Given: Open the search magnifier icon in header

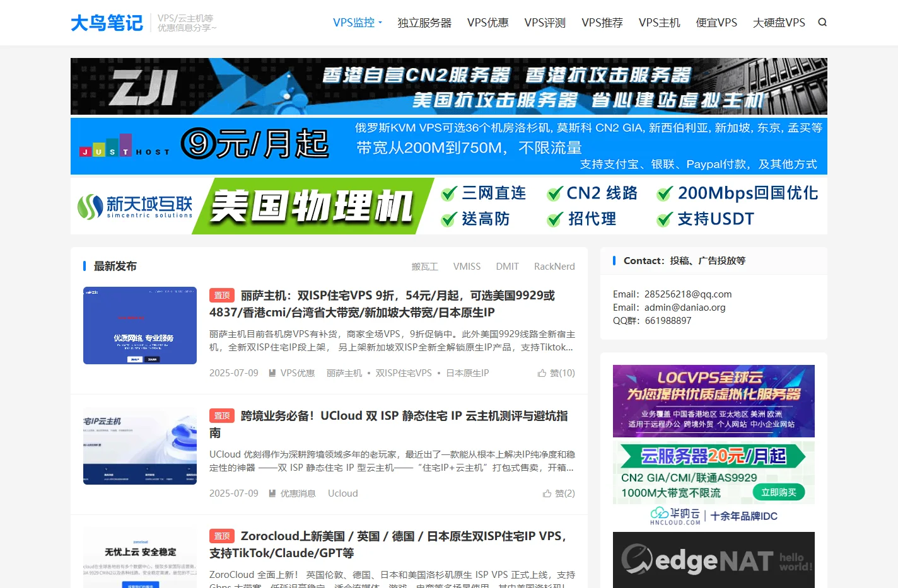Looking at the screenshot, I should (822, 22).
